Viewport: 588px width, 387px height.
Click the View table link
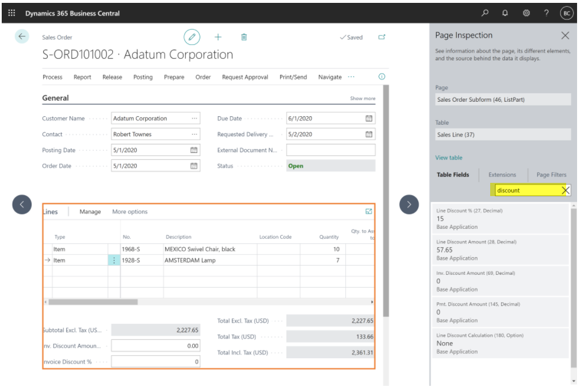click(449, 158)
